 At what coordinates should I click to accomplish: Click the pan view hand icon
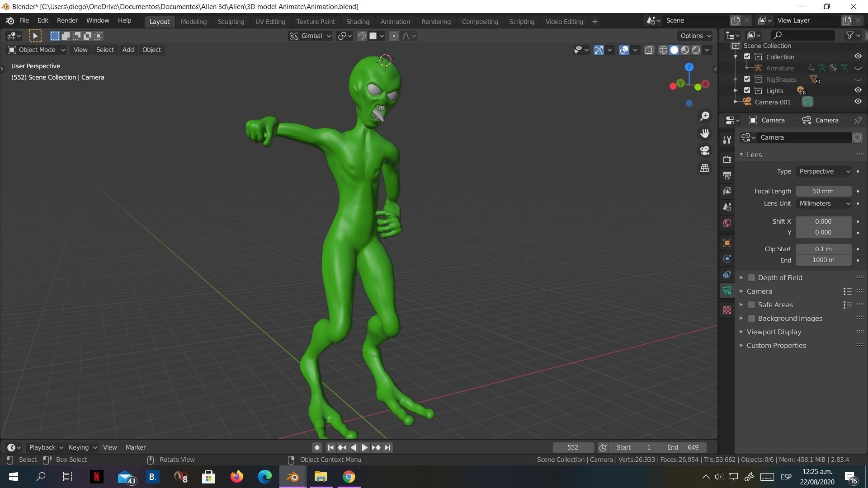pyautogui.click(x=704, y=133)
